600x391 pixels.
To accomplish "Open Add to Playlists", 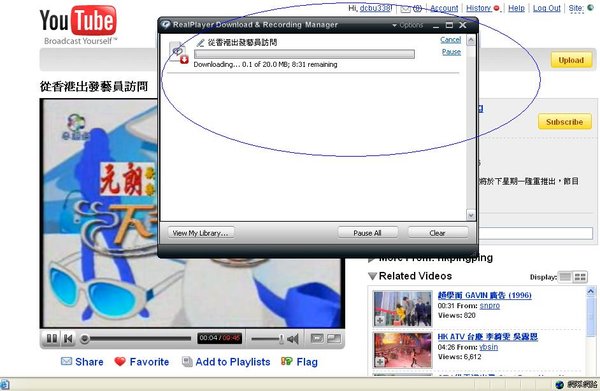I will [233, 362].
